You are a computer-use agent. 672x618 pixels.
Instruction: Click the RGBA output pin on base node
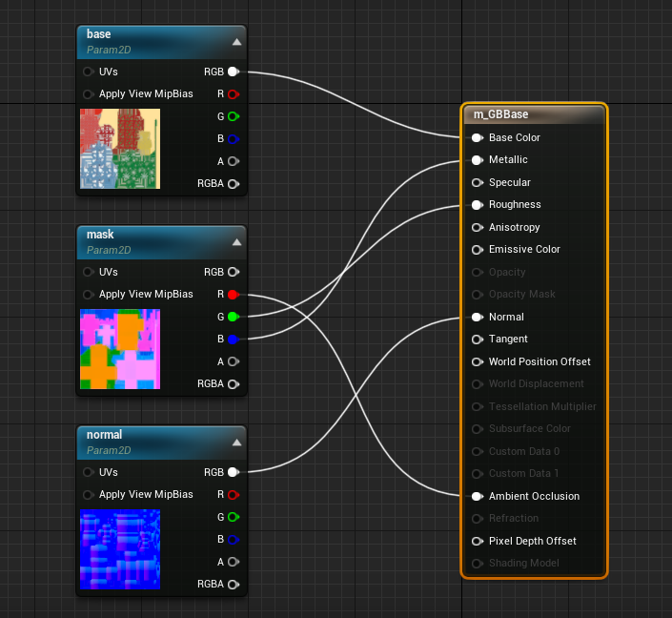point(234,183)
